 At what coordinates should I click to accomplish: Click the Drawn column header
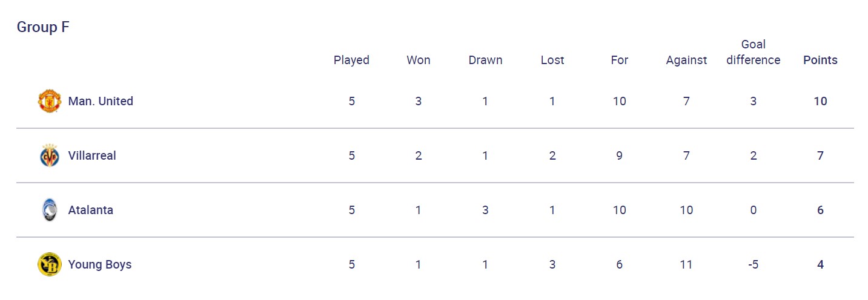(485, 60)
